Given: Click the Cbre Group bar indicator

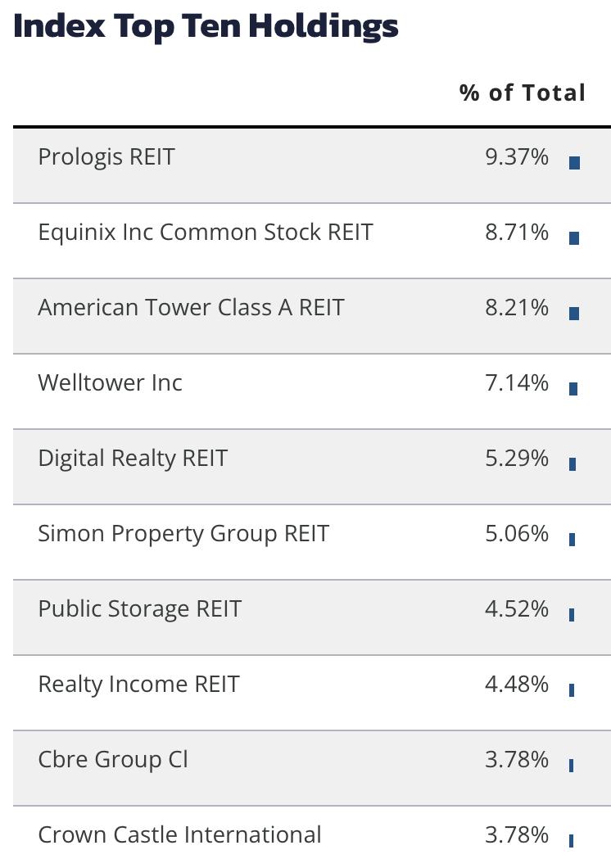Looking at the screenshot, I should (571, 765).
